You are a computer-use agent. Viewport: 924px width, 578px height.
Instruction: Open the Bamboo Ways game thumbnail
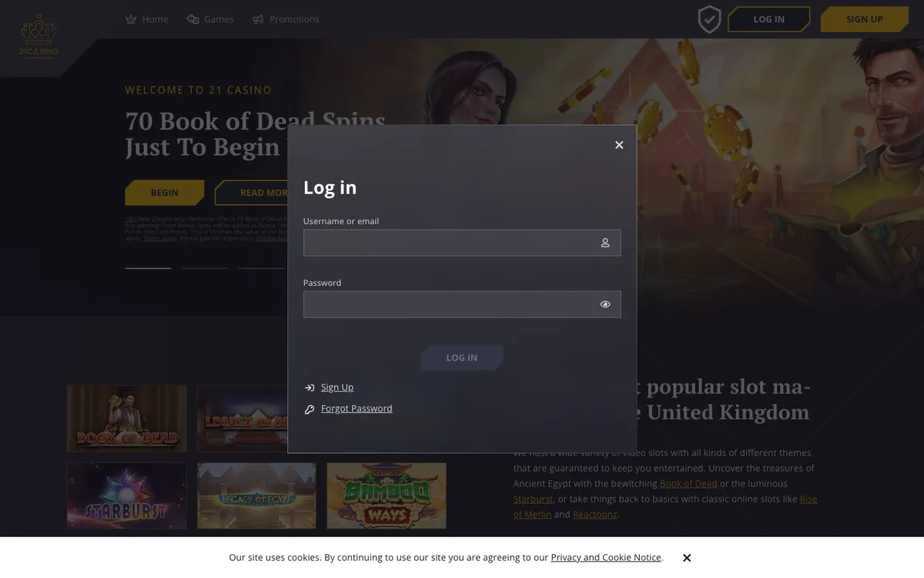387,496
